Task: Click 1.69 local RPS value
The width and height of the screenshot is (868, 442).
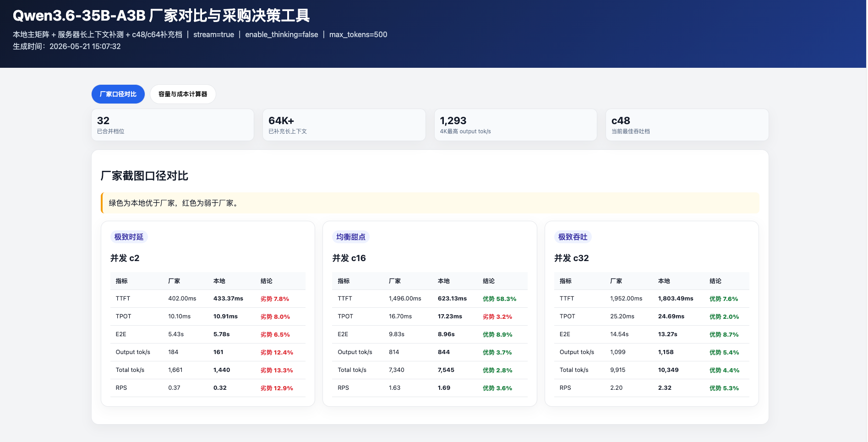Action: 444,388
